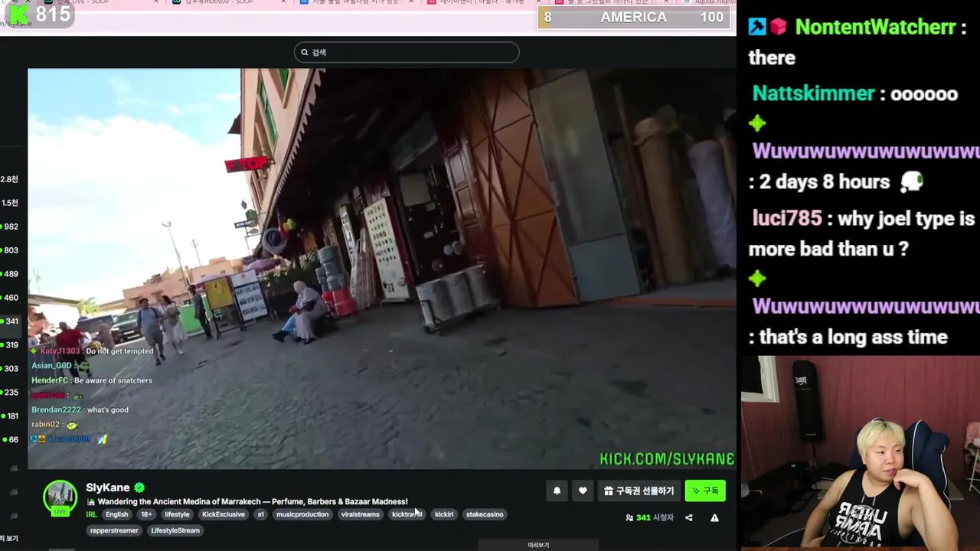Click the report warning triangle icon

point(714,518)
